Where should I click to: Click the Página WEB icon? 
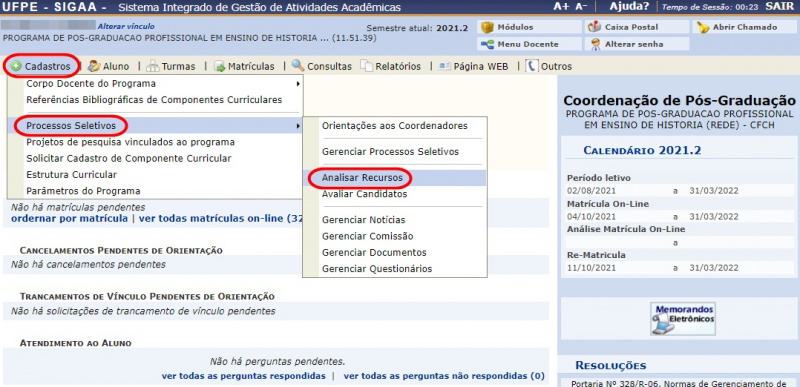(x=445, y=66)
